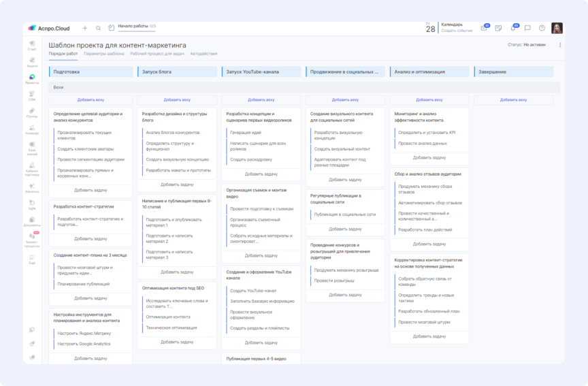The width and height of the screenshot is (588, 386).
Task: Click the Начало работы checklist icon
Action: tap(112, 28)
